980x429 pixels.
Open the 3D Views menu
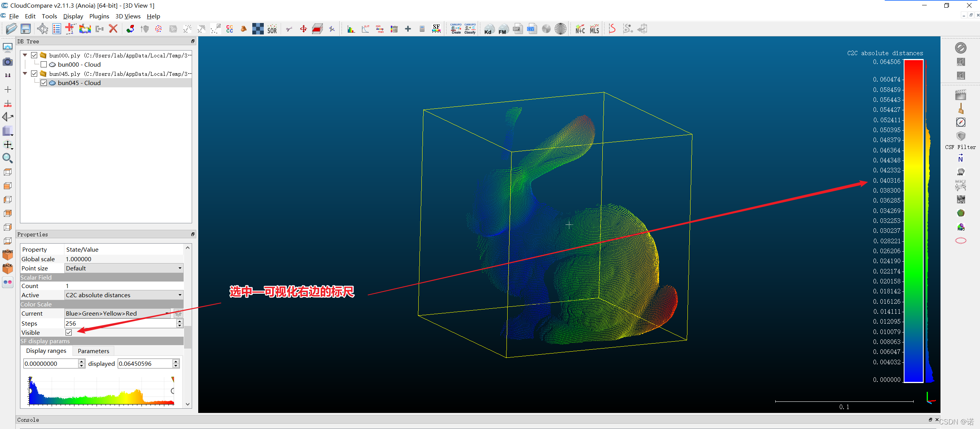pos(128,16)
